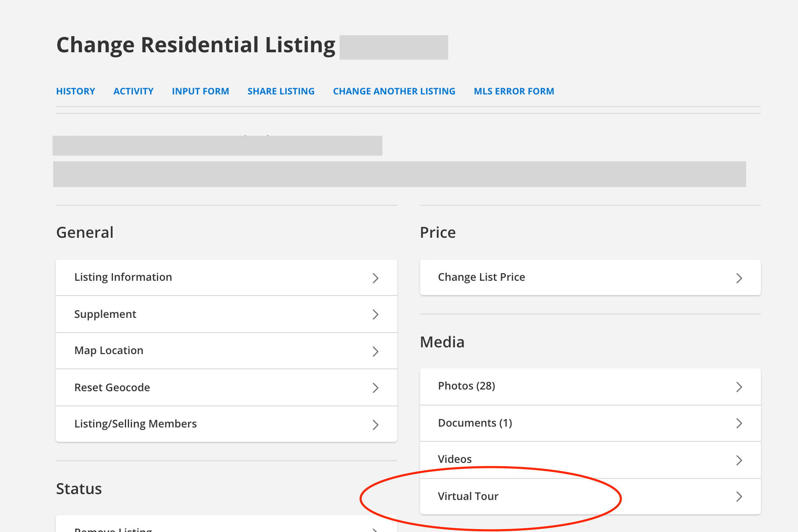Click the chevron icon on Photos row

(x=739, y=387)
